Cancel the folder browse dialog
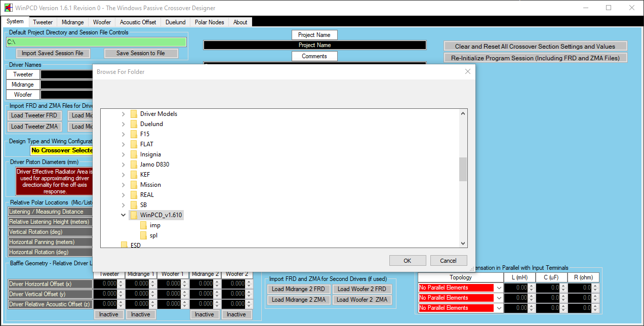The image size is (644, 326). coord(448,261)
